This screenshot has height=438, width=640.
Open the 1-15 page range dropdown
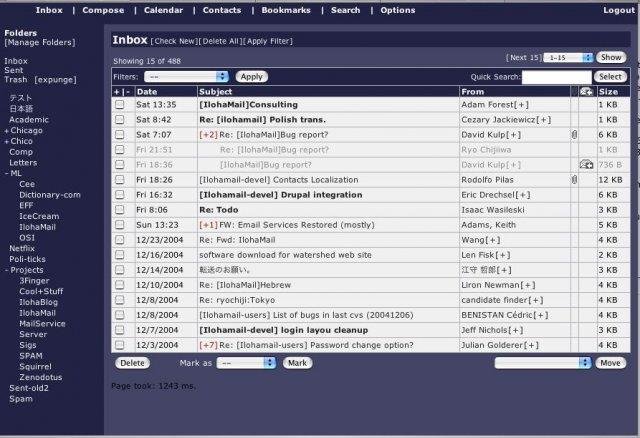pyautogui.click(x=568, y=58)
